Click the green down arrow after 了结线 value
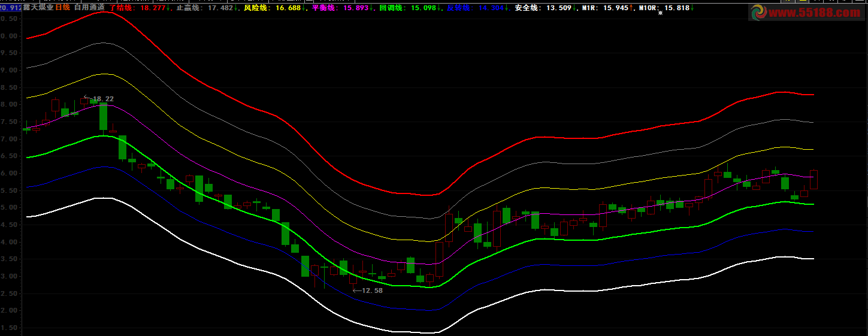The height and width of the screenshot is (336, 868). point(170,8)
